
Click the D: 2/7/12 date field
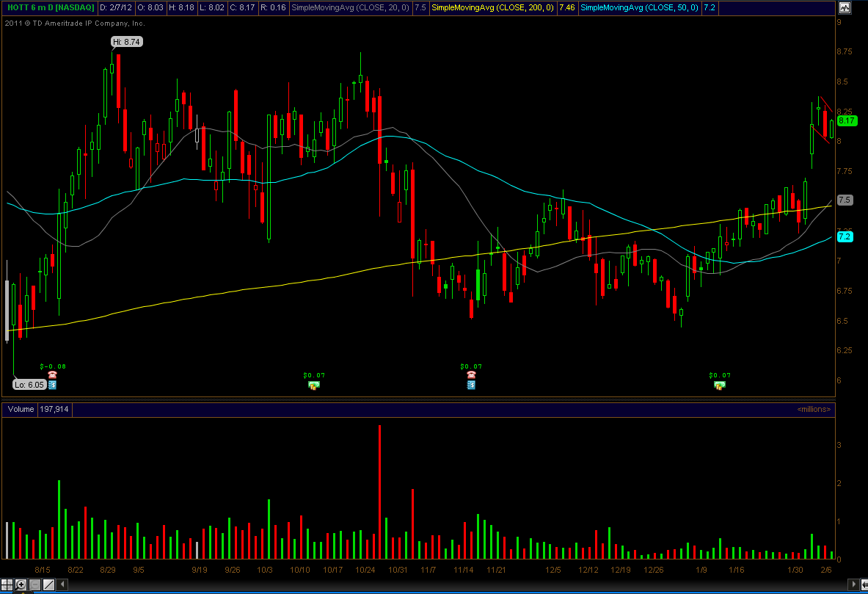[116, 8]
